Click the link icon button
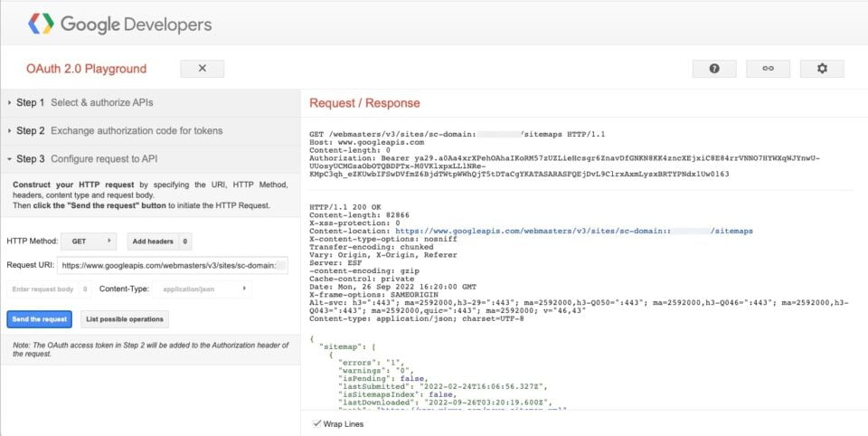868x436 pixels. (768, 69)
